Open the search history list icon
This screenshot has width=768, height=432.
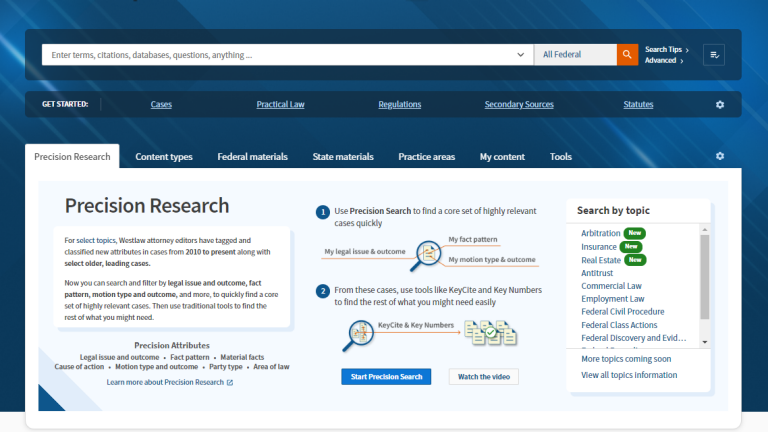click(714, 55)
